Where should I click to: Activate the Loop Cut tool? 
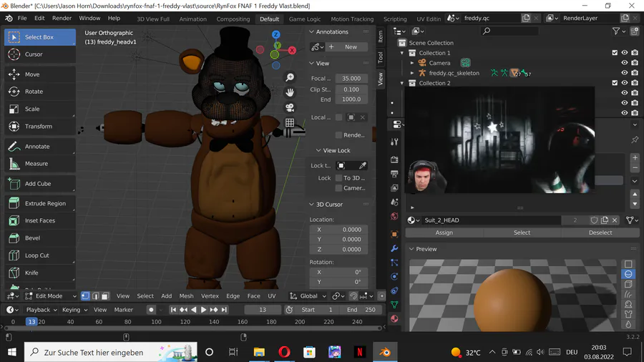click(40, 255)
